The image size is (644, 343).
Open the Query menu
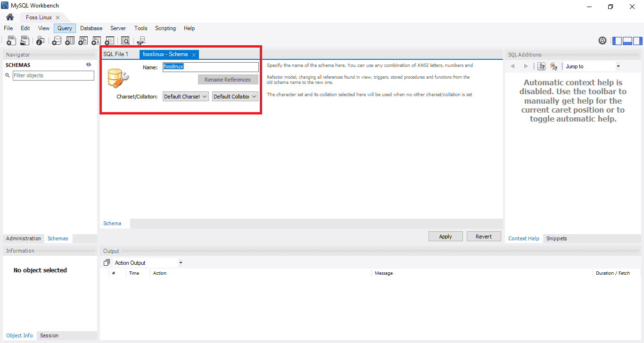pyautogui.click(x=65, y=28)
